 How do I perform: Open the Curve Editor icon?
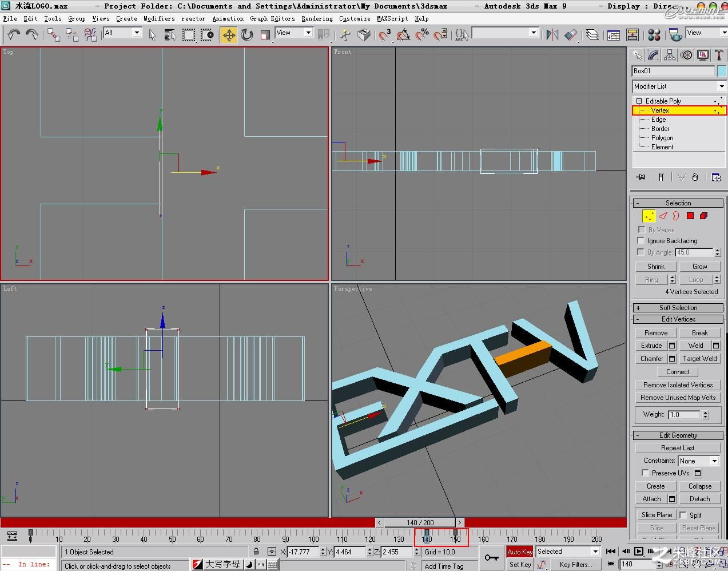tap(614, 35)
